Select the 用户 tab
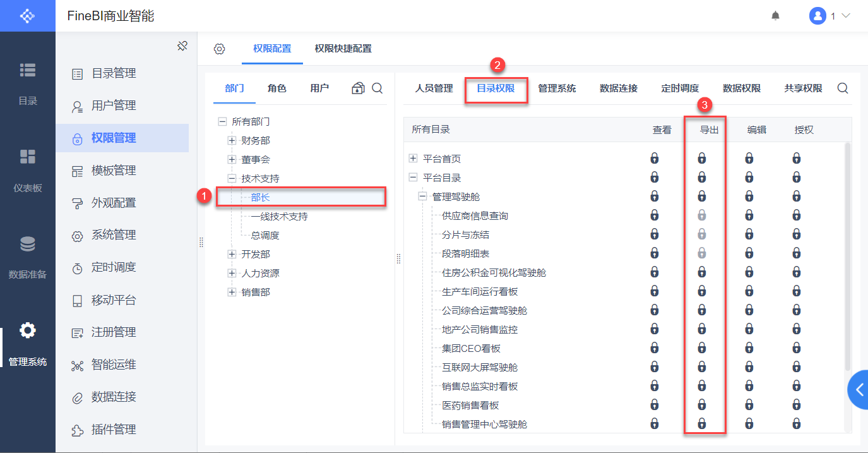 pos(319,88)
